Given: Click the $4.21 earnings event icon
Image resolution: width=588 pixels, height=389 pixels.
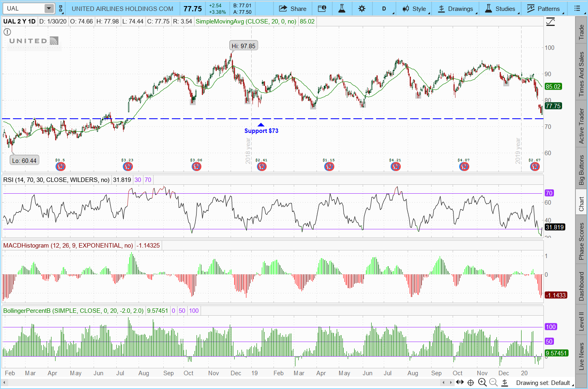Looking at the screenshot, I should coord(396,166).
